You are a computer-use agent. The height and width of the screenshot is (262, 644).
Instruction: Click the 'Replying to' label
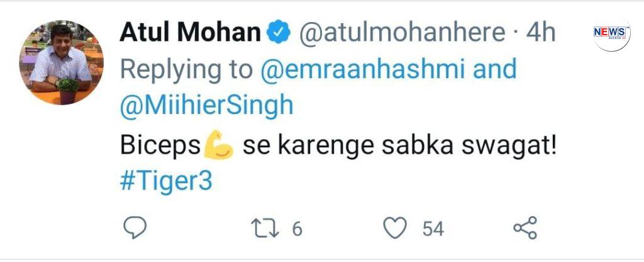[x=186, y=69]
